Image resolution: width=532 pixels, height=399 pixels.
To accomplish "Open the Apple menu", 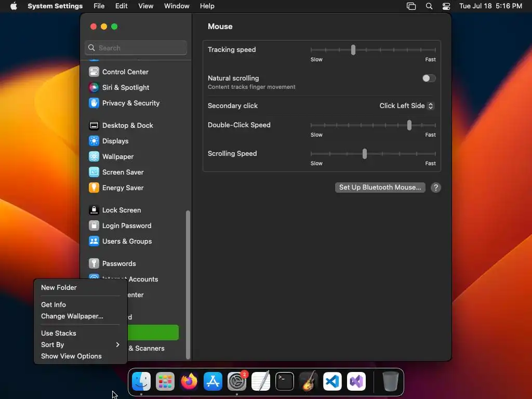I will click(14, 6).
